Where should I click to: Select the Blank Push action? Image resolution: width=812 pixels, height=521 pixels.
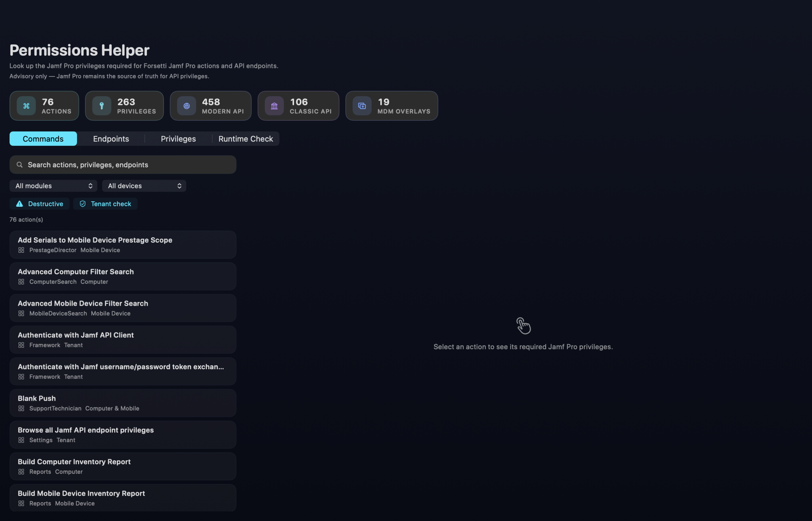(123, 403)
